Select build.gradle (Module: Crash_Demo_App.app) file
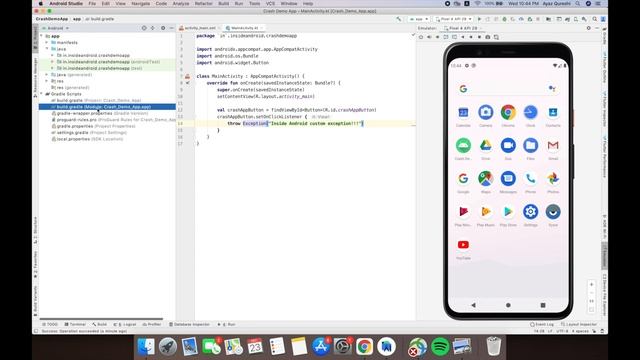Screen dimensions: 640x360 click(x=107, y=107)
